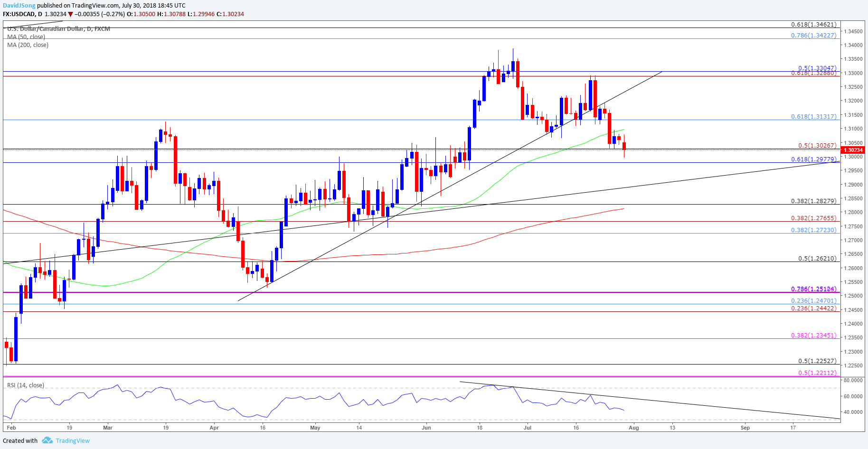Select the 0.236(1.24701) Fibonacci label

tap(814, 300)
